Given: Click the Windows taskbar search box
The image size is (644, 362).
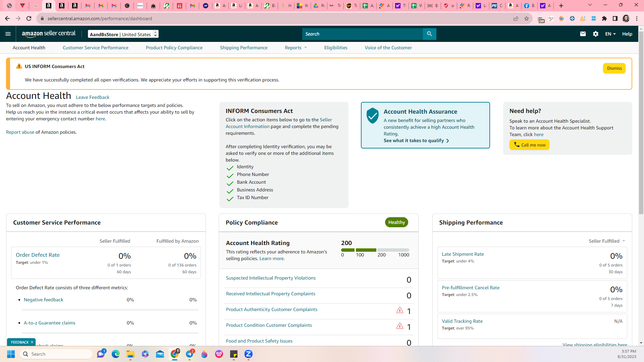Looking at the screenshot, I should click(56, 354).
